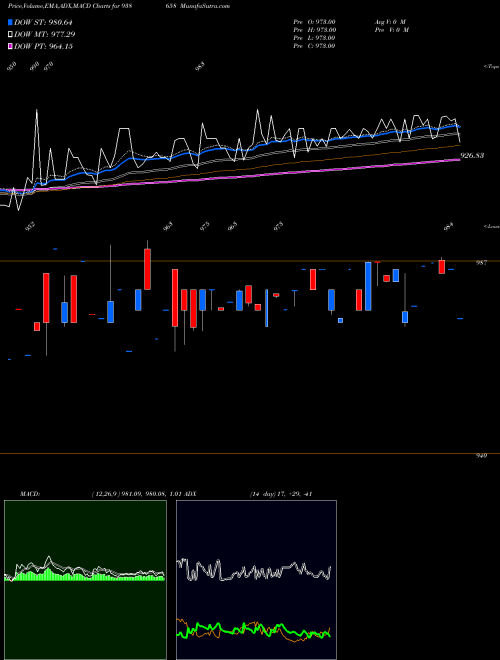Screen dimensions: 500x660
Task: Open the dark blue ADX indicator panel
Action: click(x=256, y=580)
